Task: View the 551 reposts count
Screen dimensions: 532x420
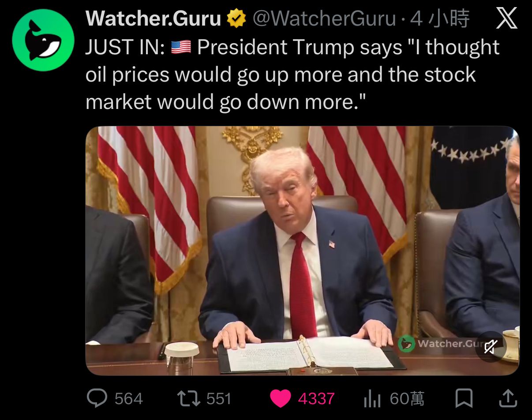Action: point(219,399)
